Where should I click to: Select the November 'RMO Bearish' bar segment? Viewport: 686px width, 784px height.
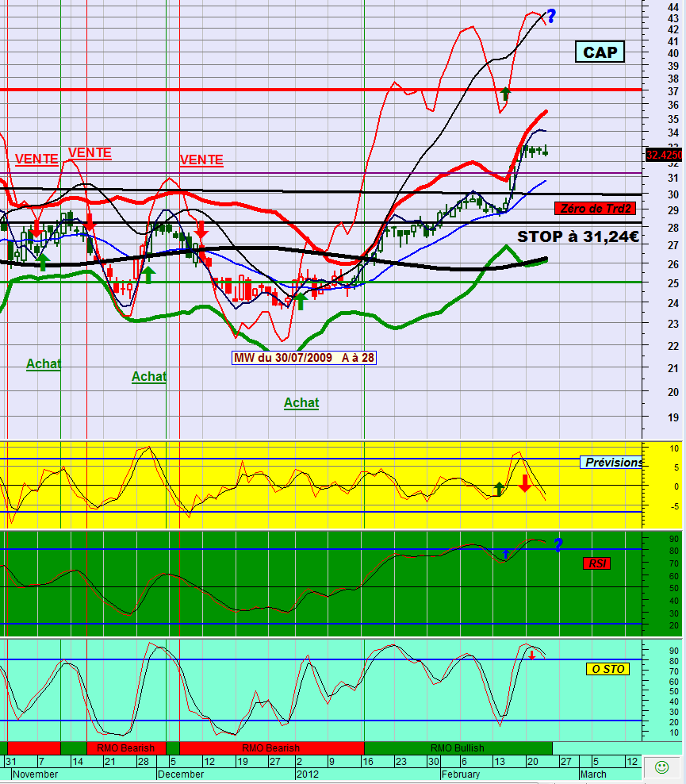[126, 748]
